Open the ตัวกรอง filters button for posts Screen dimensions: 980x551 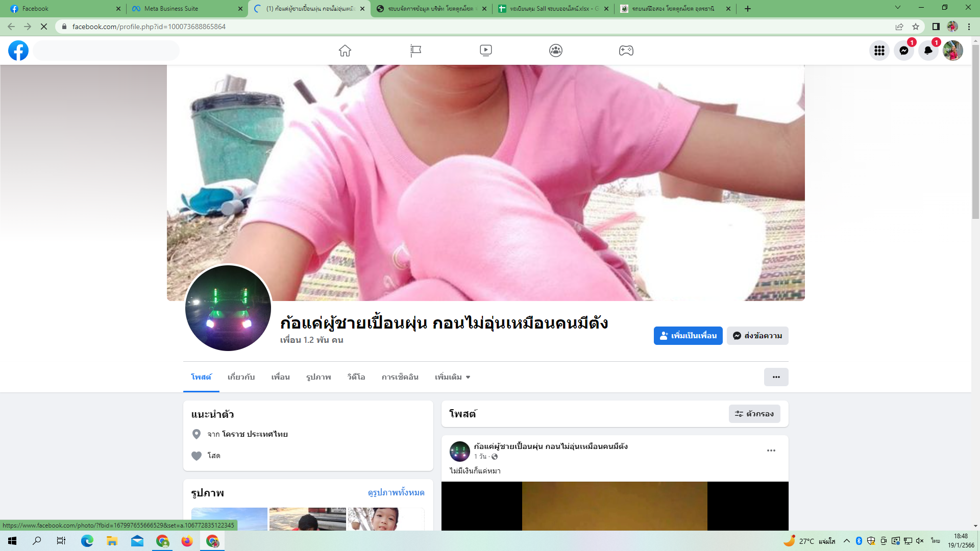pos(754,414)
